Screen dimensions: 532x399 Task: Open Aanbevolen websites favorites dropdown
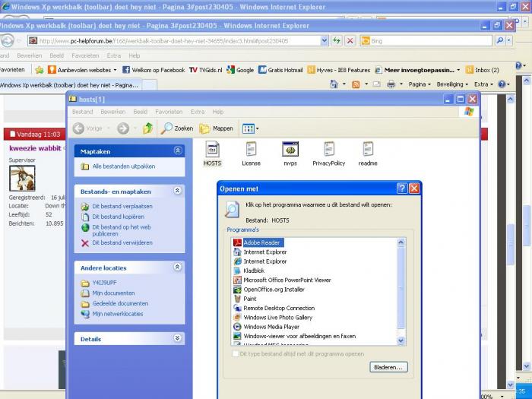(x=82, y=70)
